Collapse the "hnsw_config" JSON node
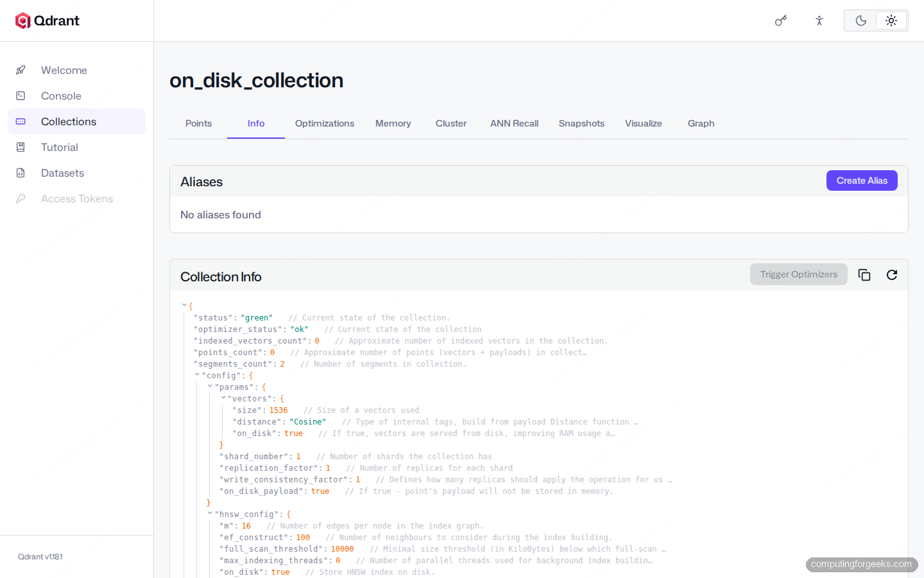 tap(210, 514)
